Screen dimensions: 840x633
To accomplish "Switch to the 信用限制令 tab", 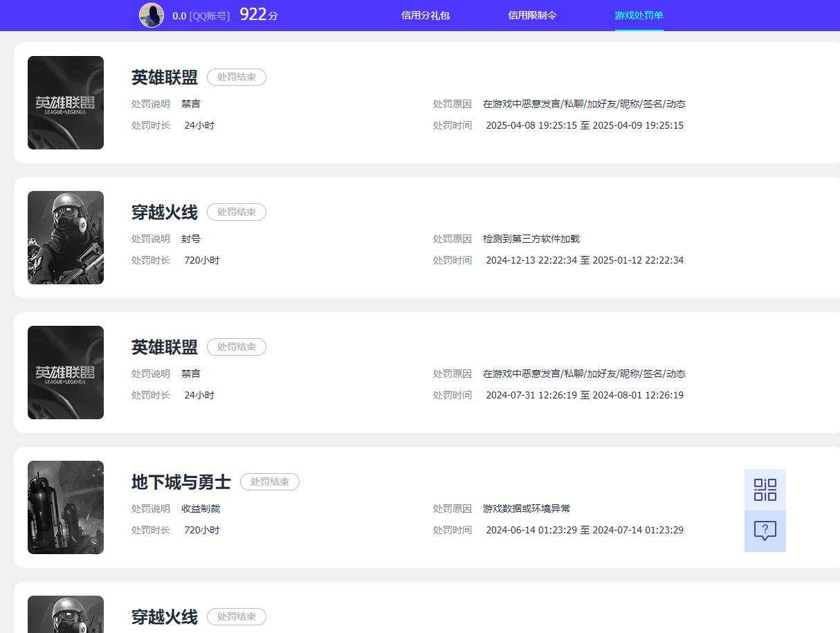I will (x=532, y=15).
